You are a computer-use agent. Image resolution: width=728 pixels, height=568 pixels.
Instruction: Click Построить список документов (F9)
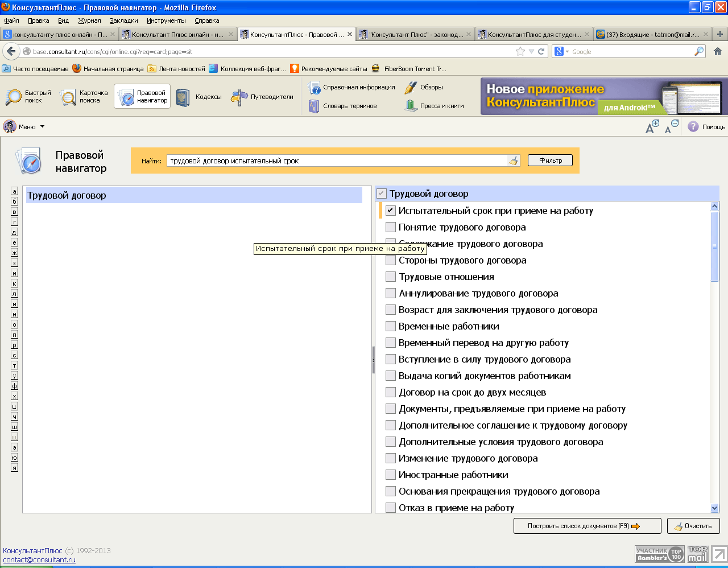pos(587,526)
